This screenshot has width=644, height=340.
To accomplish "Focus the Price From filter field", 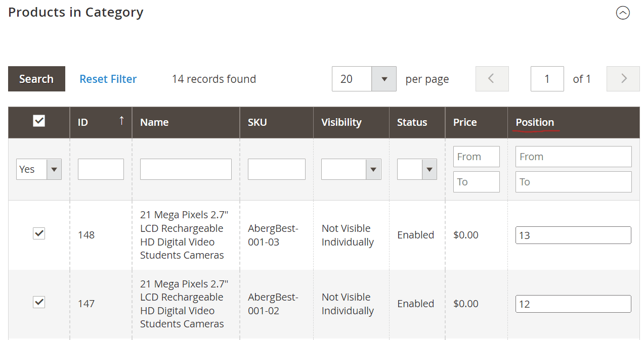I will pos(476,157).
